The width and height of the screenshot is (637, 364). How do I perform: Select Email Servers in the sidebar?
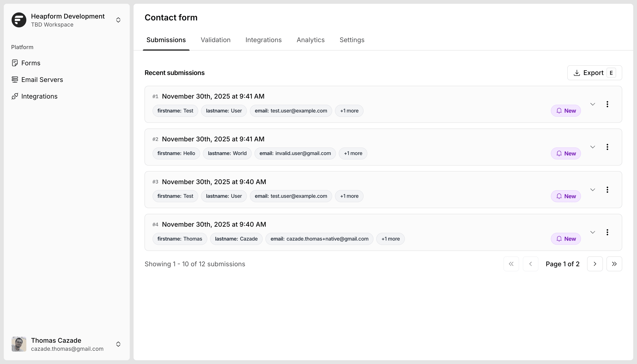tap(42, 79)
